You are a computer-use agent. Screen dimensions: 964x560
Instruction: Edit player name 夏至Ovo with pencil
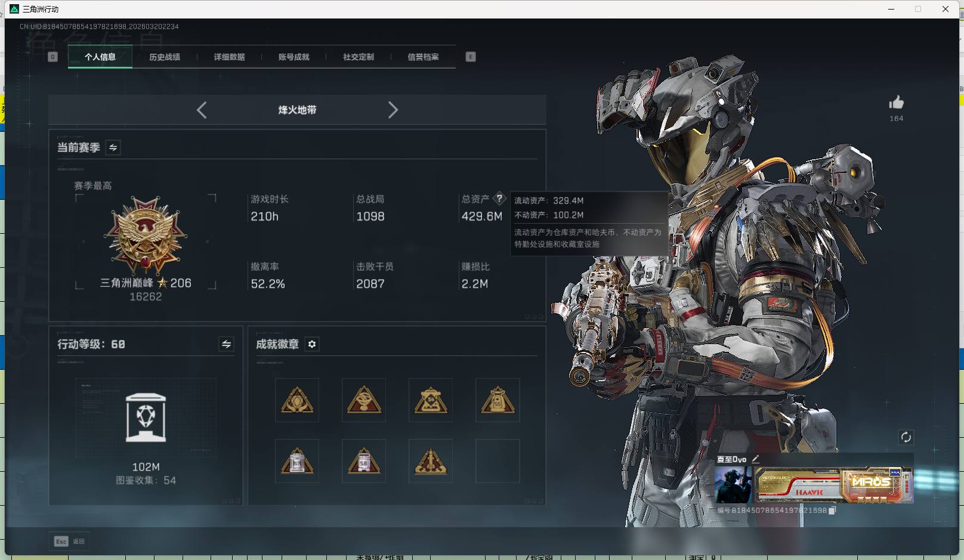(x=755, y=459)
